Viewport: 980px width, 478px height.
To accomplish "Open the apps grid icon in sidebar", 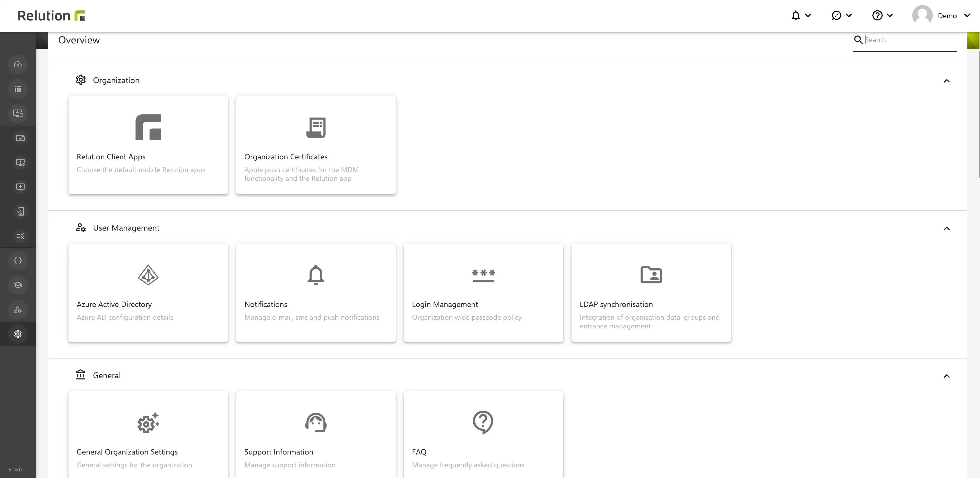I will click(18, 89).
